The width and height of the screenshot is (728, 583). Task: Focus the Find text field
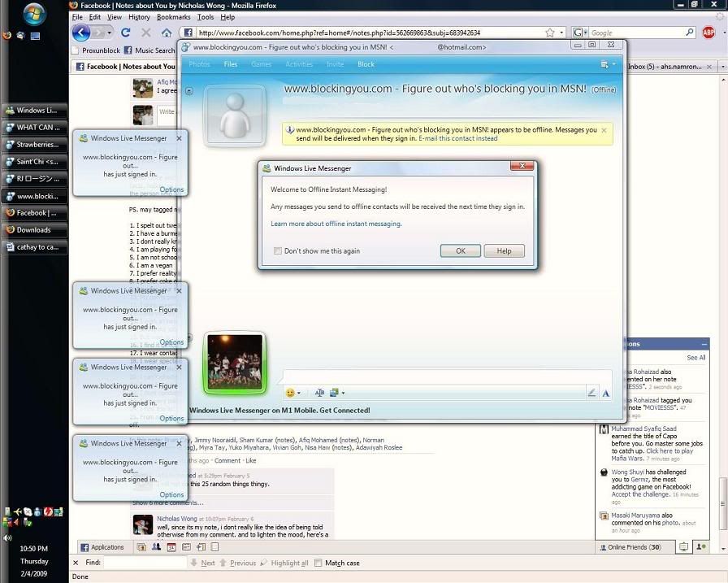145,563
